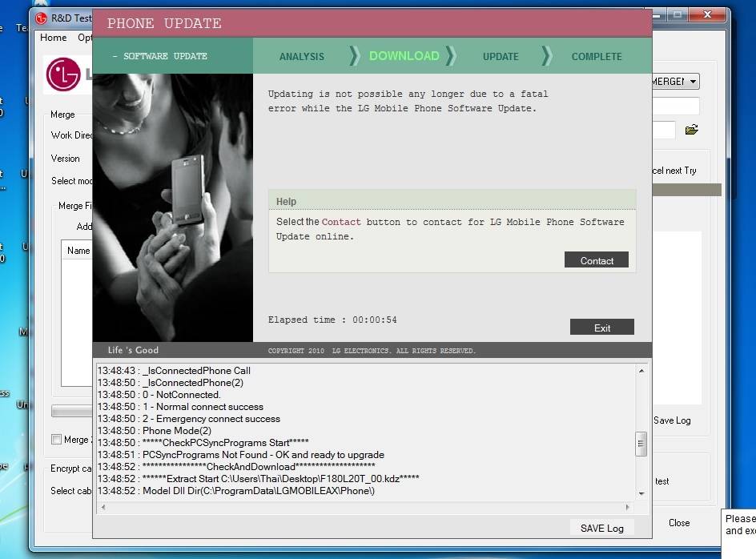
Task: Exit the Phone Update dialog
Action: coord(601,327)
